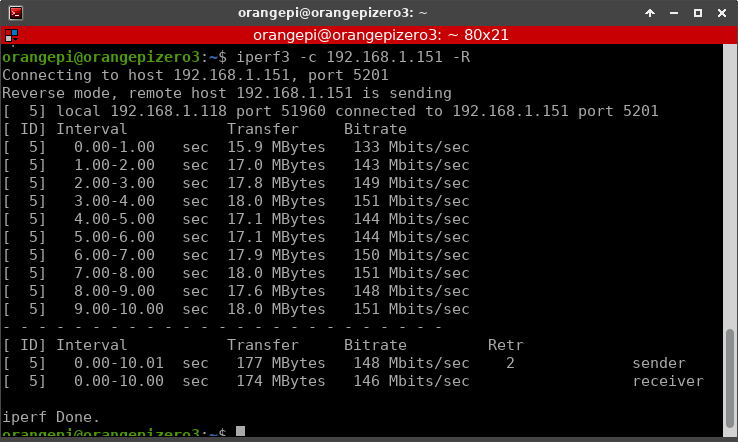This screenshot has width=738, height=442.
Task: Click the 133 Mbits/sec bitrate value
Action: [x=411, y=147]
